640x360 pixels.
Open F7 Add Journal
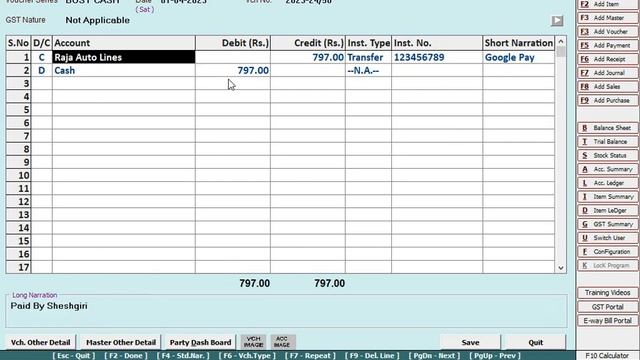click(x=608, y=73)
